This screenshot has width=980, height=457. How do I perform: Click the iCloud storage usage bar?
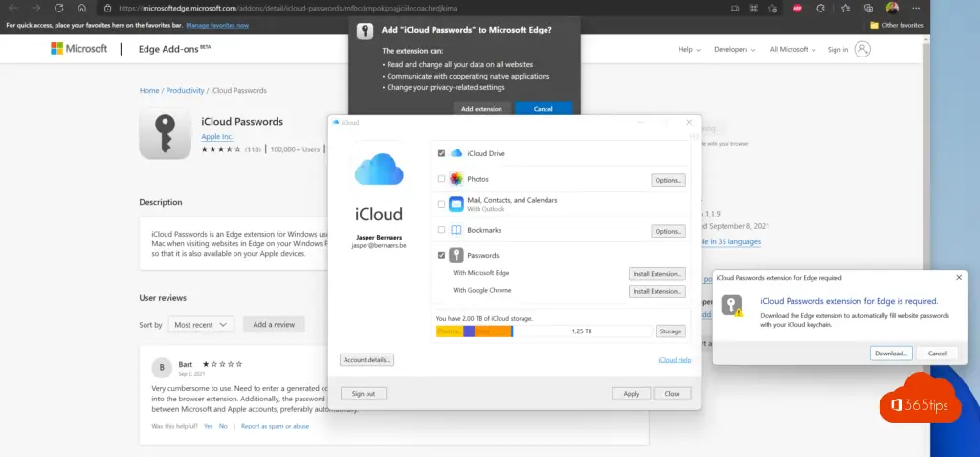(x=544, y=331)
